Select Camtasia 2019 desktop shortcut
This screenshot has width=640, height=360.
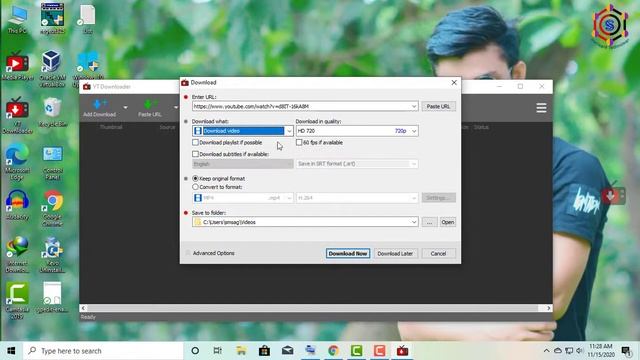tap(17, 300)
